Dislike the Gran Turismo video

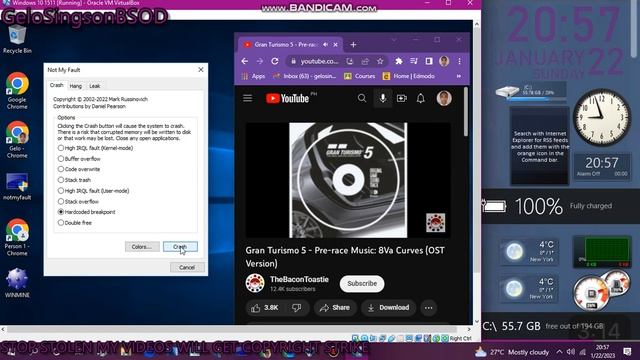click(x=297, y=308)
